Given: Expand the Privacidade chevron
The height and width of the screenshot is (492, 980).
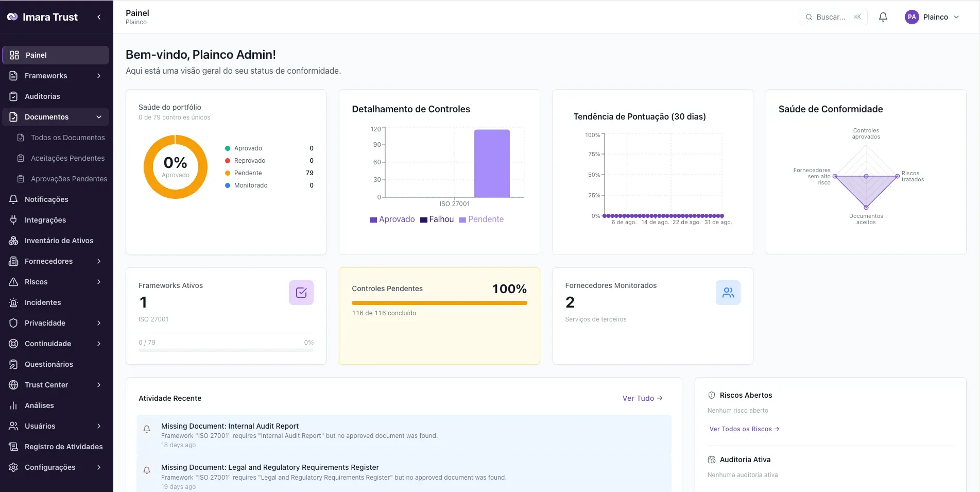Looking at the screenshot, I should (x=99, y=323).
